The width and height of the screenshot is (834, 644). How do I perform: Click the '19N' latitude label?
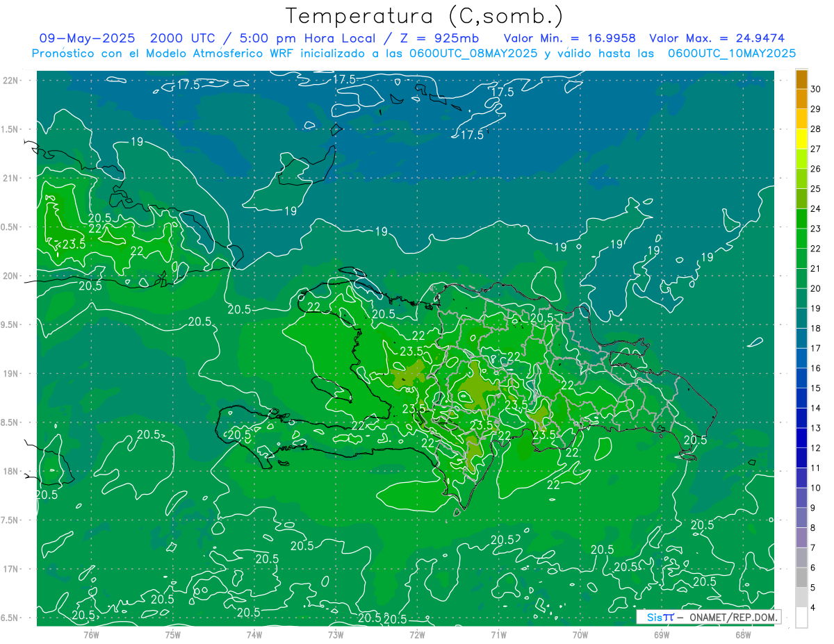pyautogui.click(x=11, y=374)
